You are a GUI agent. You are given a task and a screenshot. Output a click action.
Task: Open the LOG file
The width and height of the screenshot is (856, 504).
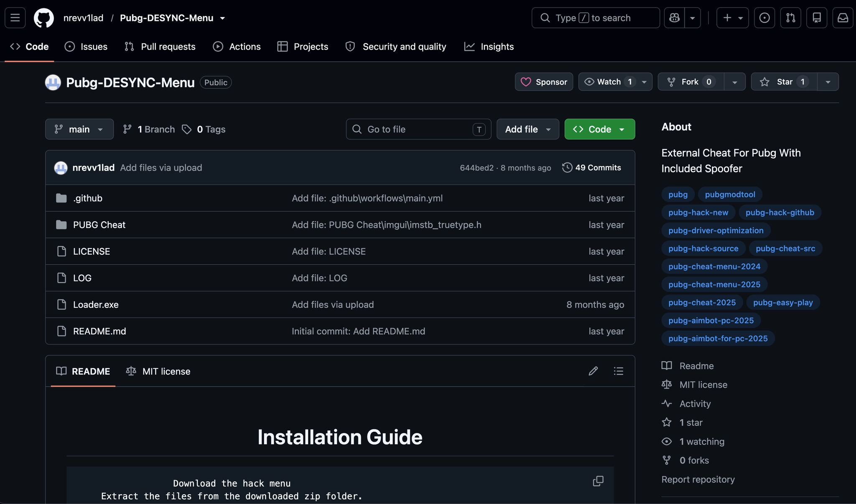point(82,278)
